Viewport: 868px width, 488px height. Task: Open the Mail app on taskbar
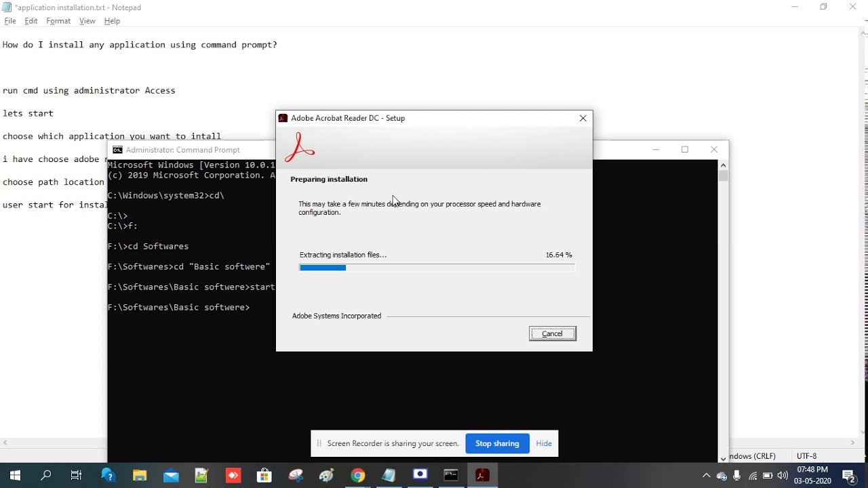pos(171,475)
